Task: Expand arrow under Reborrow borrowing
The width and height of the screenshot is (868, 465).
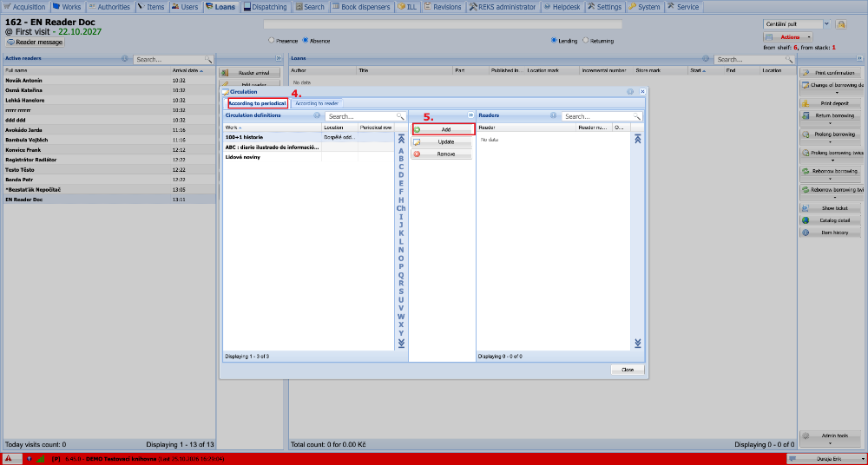Action: (831, 179)
